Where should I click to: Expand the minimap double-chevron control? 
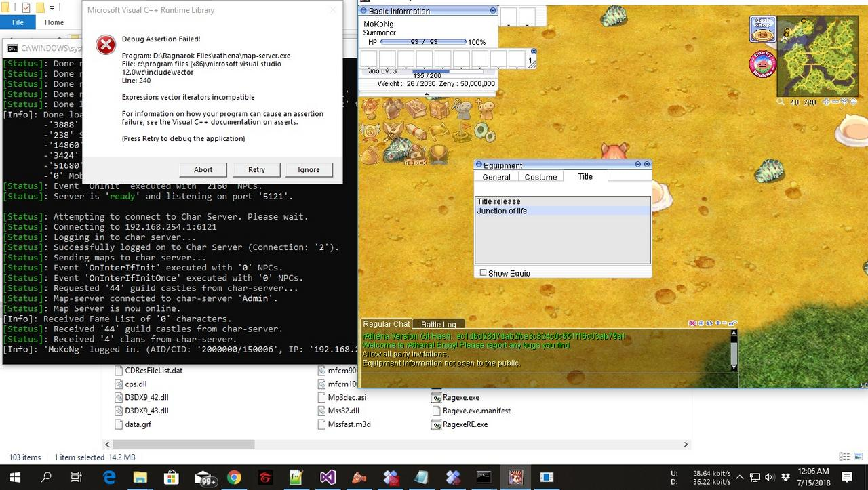tap(844, 101)
